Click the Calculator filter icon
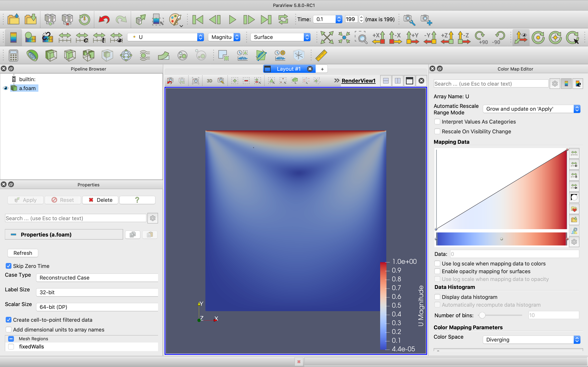The width and height of the screenshot is (588, 367). [x=13, y=55]
